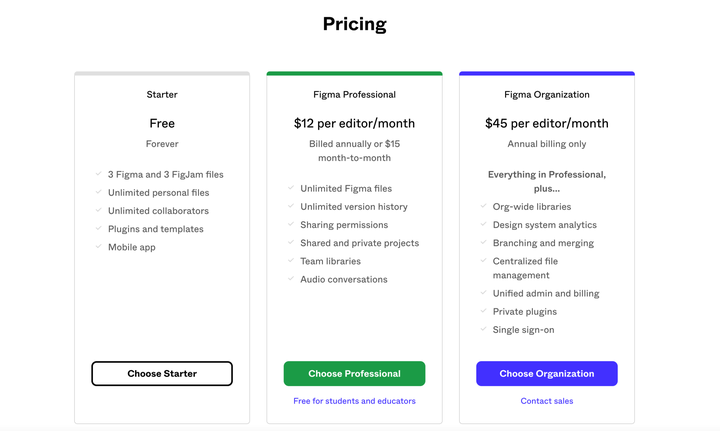The width and height of the screenshot is (720, 431).
Task: Click the Design system analytics feature text
Action: coord(544,225)
